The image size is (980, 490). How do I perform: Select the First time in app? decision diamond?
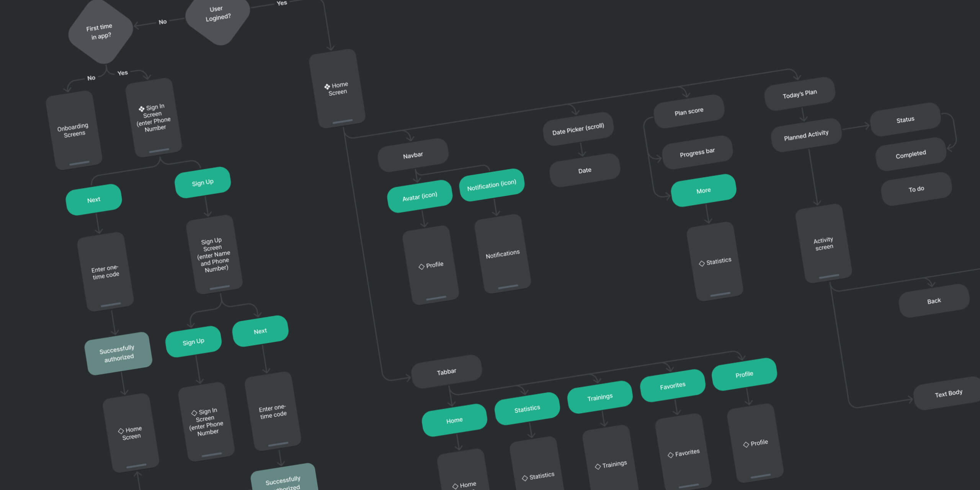(100, 32)
